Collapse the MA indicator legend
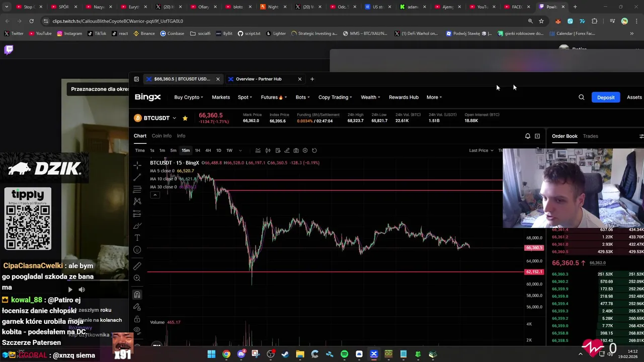 155,195
